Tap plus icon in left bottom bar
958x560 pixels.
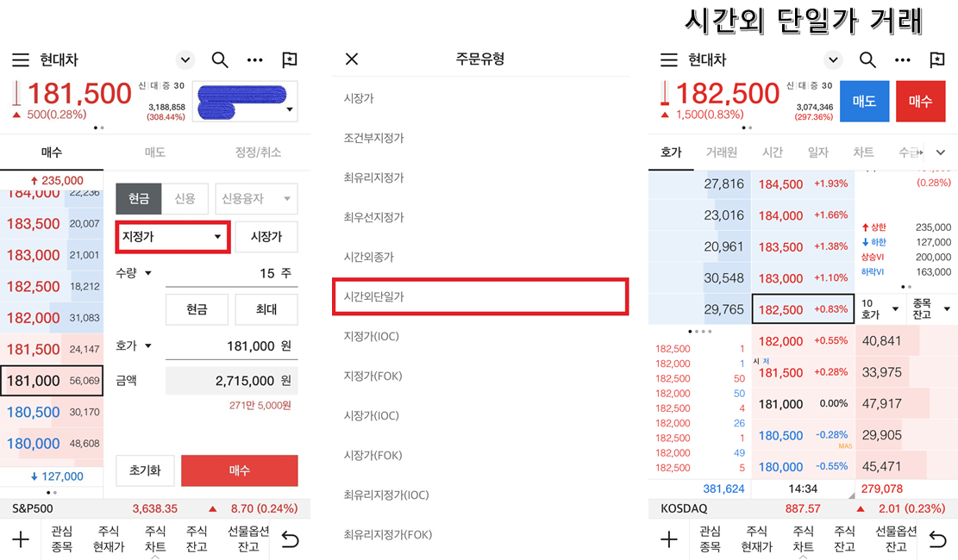(21, 539)
